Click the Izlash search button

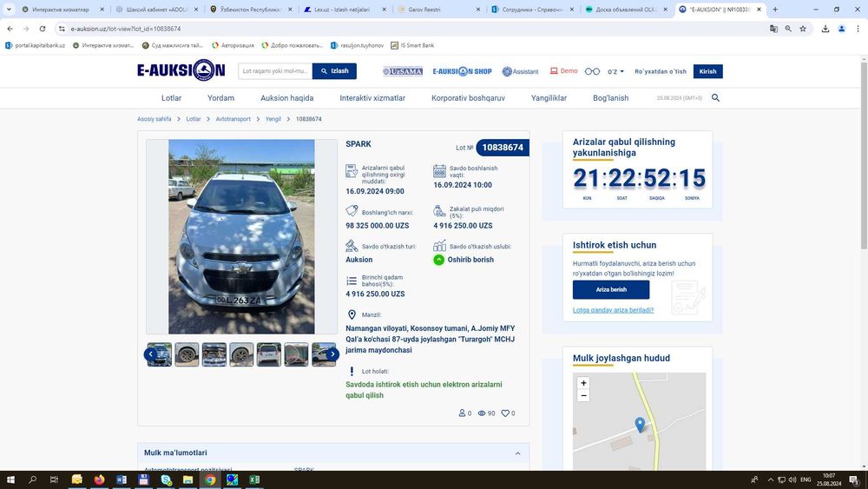(x=334, y=71)
